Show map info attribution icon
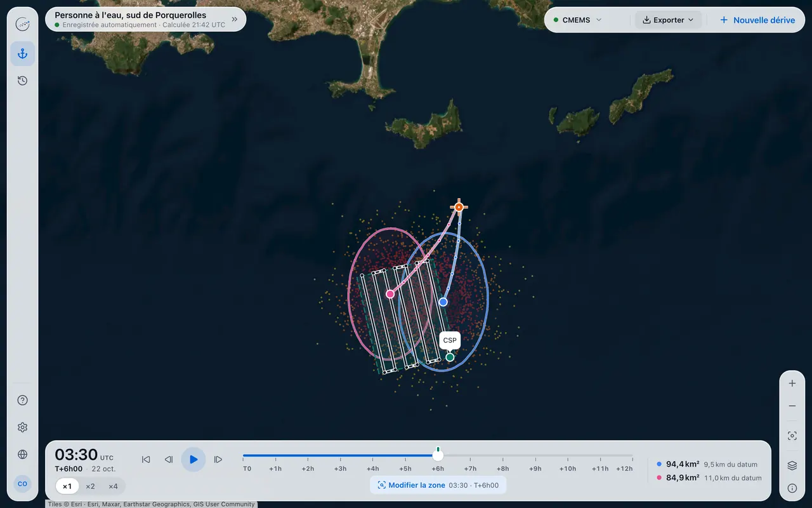This screenshot has height=508, width=812. pyautogui.click(x=792, y=488)
